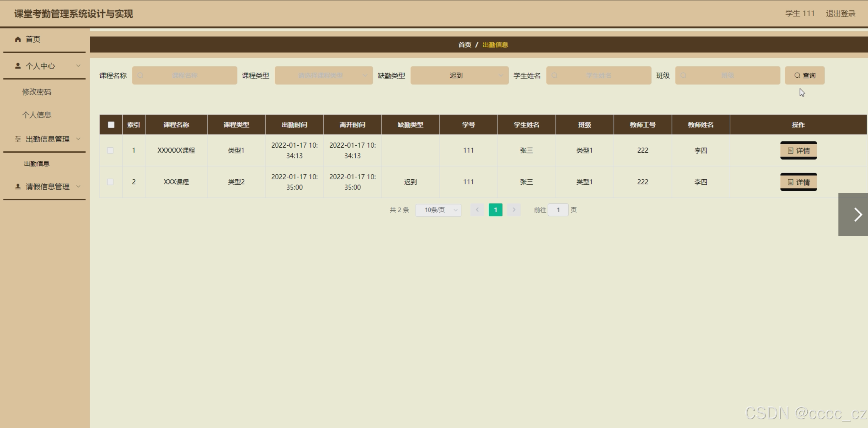Click the sliders icon beside 出勤信息管理
The height and width of the screenshot is (428, 868).
click(x=18, y=139)
